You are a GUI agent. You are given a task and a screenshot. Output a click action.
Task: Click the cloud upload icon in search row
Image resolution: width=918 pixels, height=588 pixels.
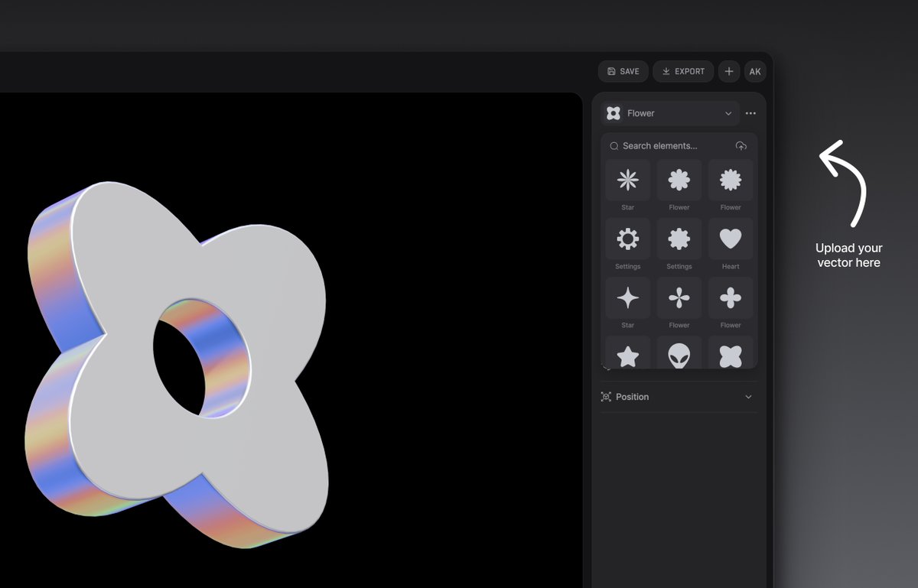741,145
